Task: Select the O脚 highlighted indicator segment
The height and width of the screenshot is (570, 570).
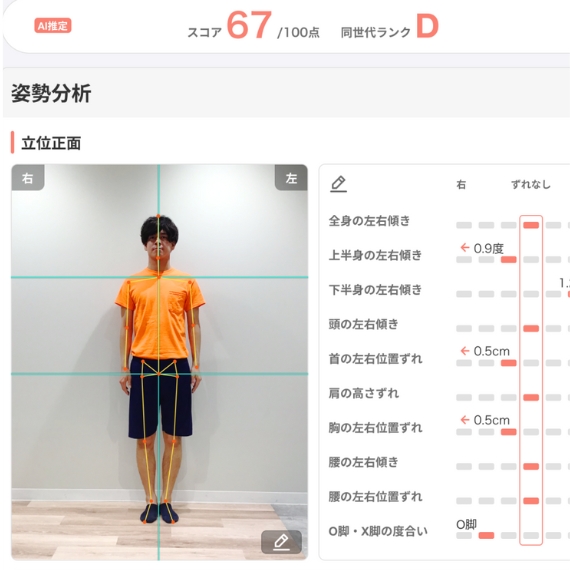Action: tap(486, 535)
